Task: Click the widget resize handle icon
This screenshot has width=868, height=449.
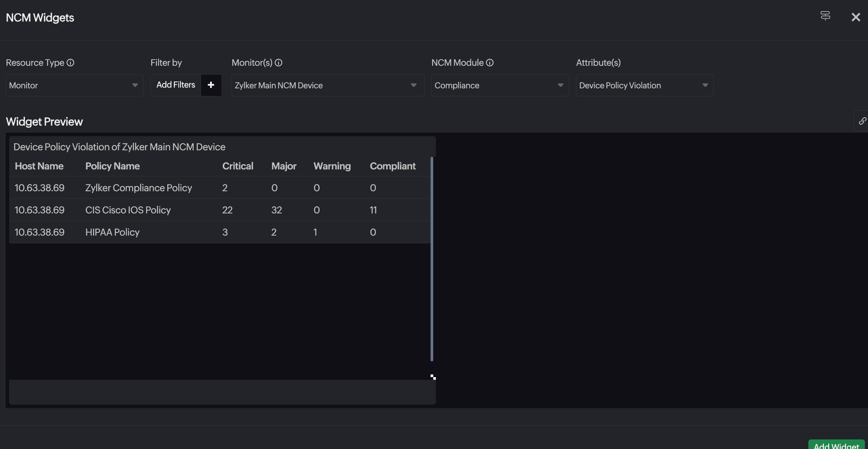Action: click(x=433, y=377)
